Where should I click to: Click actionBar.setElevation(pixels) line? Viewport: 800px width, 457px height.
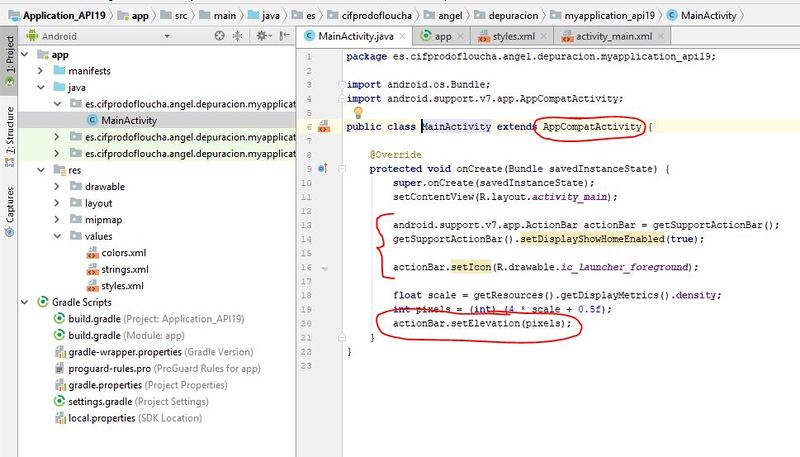pyautogui.click(x=482, y=323)
